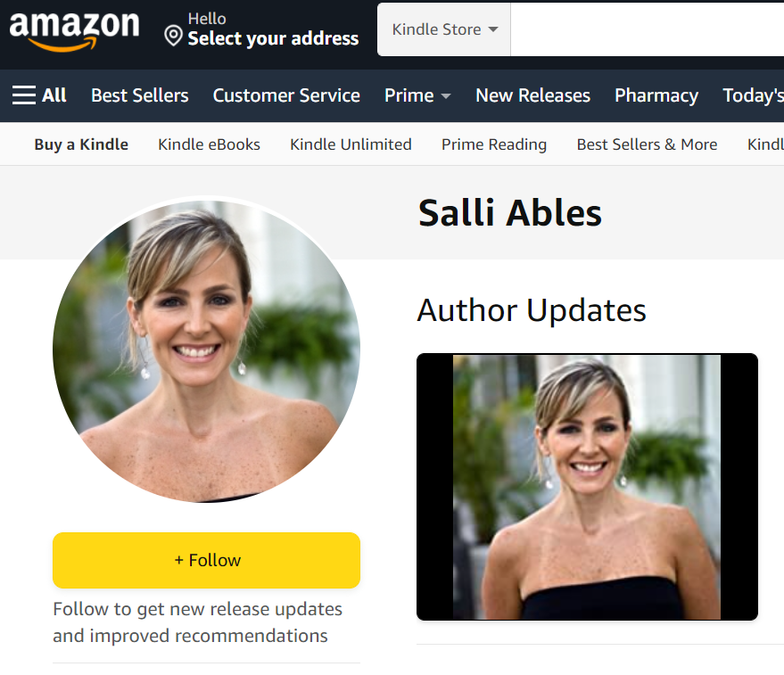Click Buy a Kindle tab
The width and height of the screenshot is (784, 675).
(81, 144)
